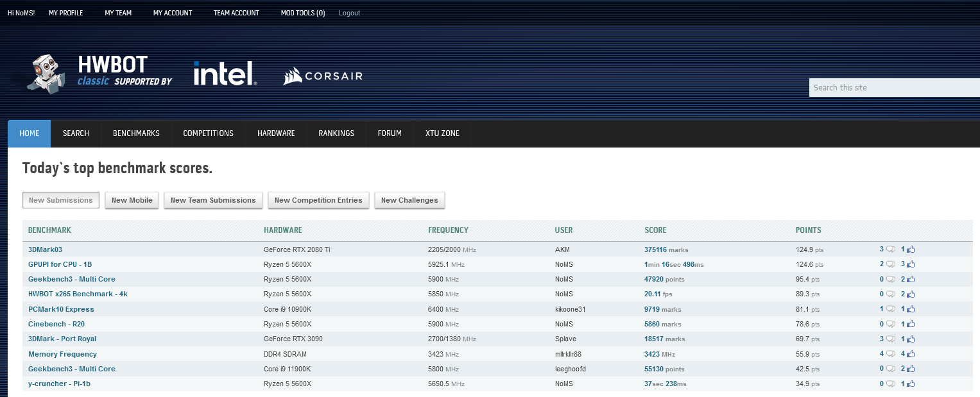Click the thumbs-up icon on 3DMark03 row
Viewport: 980px width, 397px height.
point(911,249)
